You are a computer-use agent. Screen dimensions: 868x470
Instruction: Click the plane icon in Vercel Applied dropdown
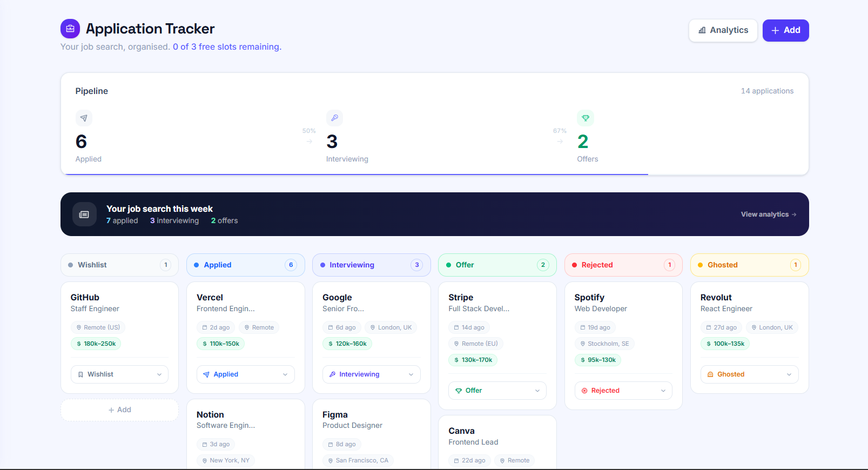(x=206, y=374)
